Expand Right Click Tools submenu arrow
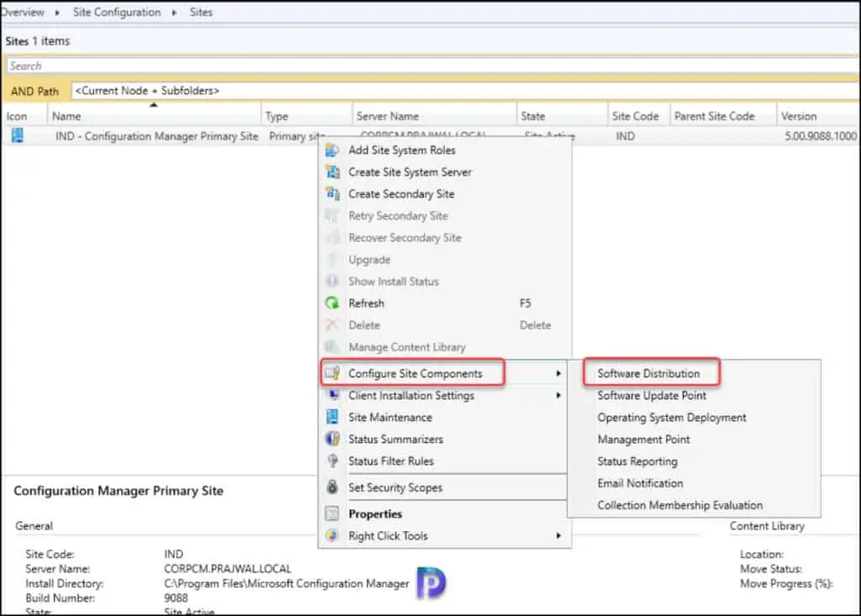The width and height of the screenshot is (861, 616). [558, 535]
